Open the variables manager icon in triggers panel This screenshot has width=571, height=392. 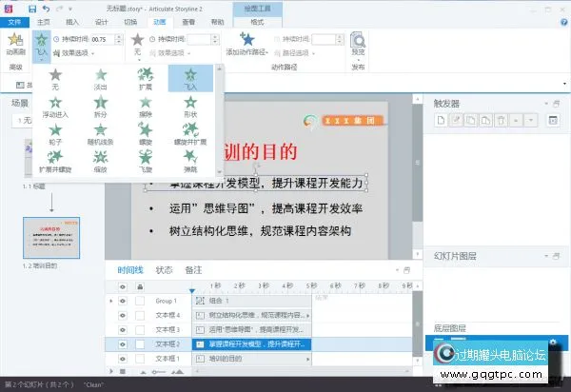[x=553, y=120]
